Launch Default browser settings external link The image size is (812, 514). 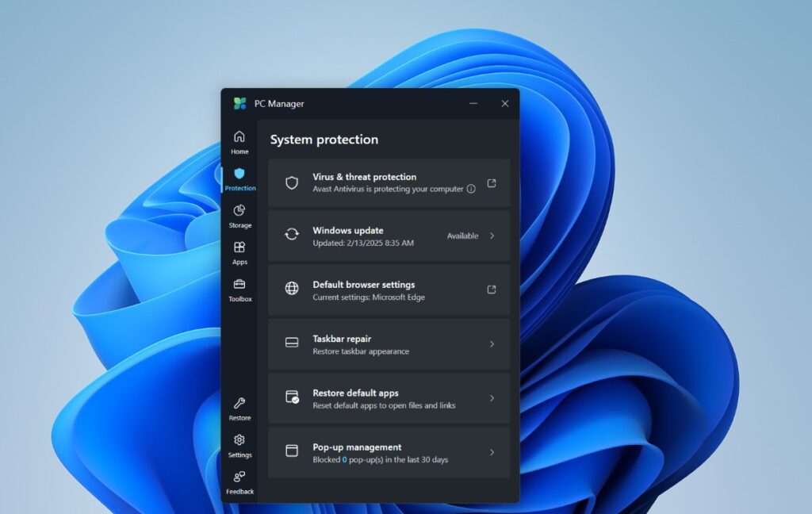tap(493, 290)
